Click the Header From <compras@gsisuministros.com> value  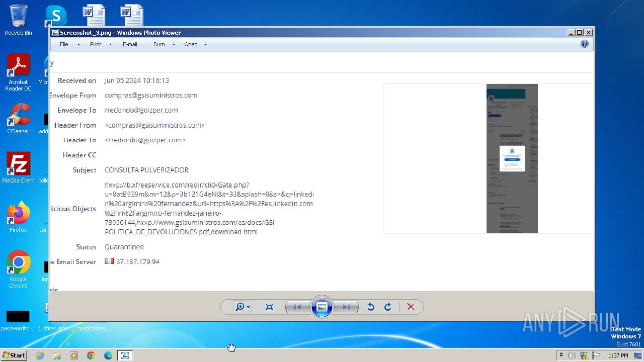pyautogui.click(x=154, y=125)
